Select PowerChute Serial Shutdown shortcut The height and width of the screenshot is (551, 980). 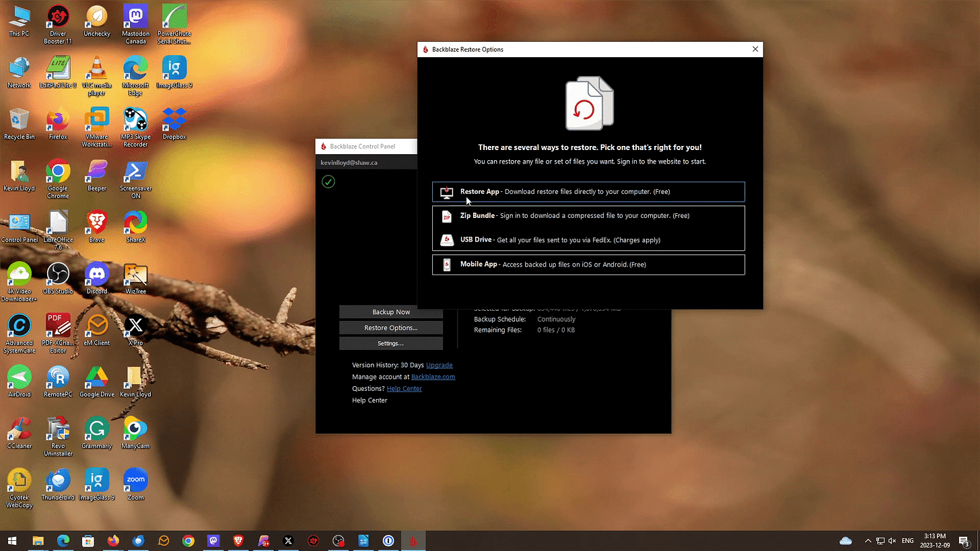(174, 24)
